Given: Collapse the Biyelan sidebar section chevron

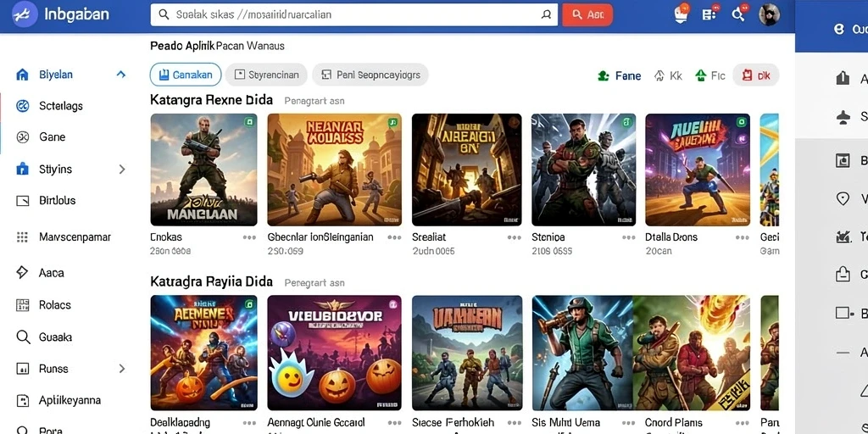Looking at the screenshot, I should (120, 75).
